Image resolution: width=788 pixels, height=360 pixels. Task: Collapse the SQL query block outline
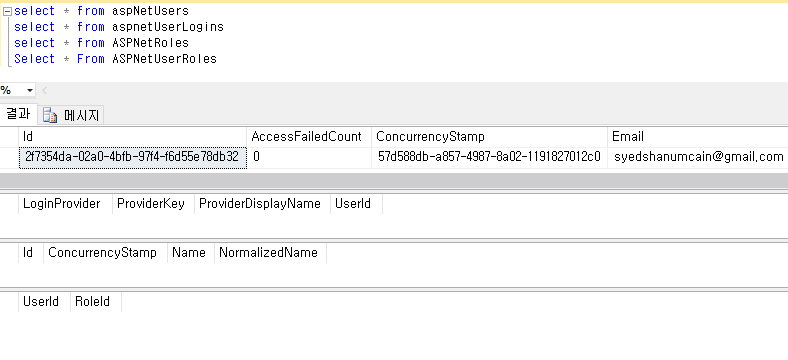[x=7, y=11]
